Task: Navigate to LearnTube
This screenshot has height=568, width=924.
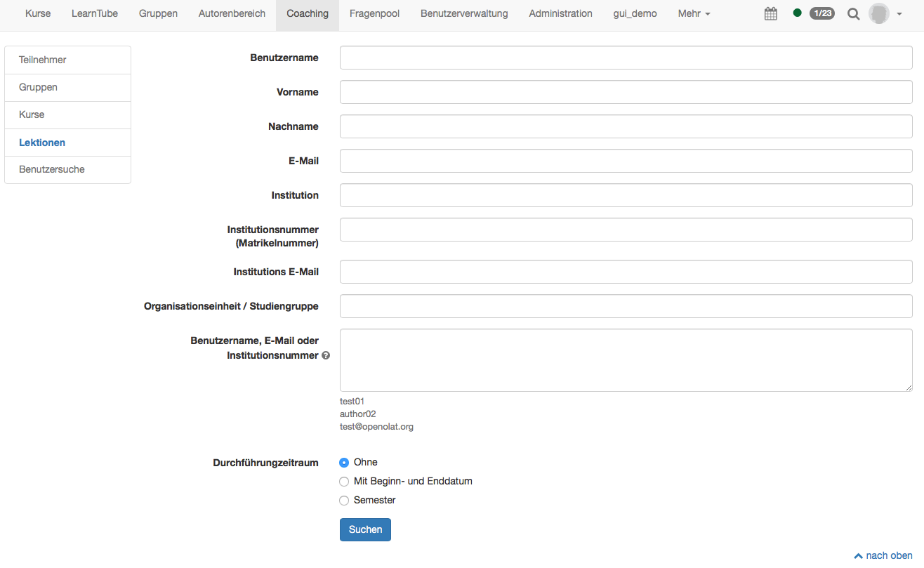Action: click(94, 13)
